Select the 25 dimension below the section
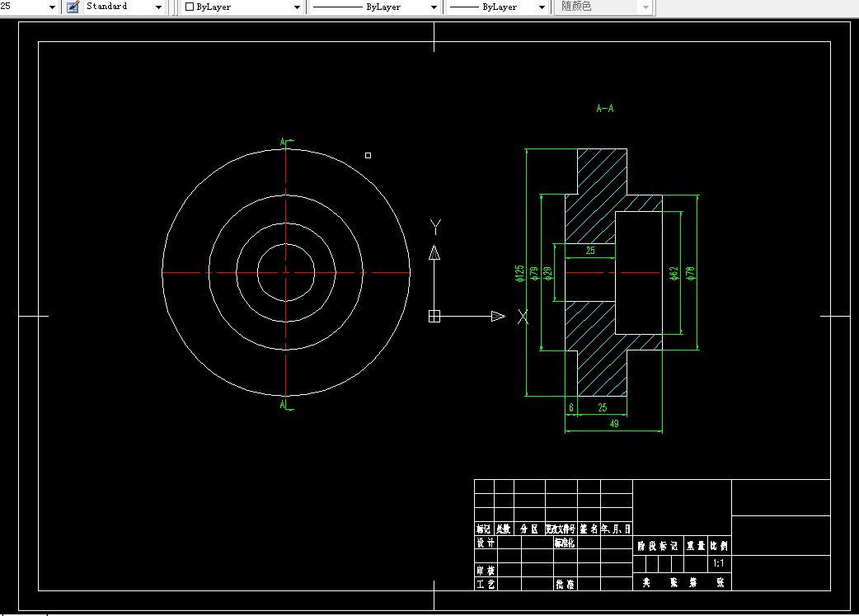The image size is (859, 616). pos(602,407)
